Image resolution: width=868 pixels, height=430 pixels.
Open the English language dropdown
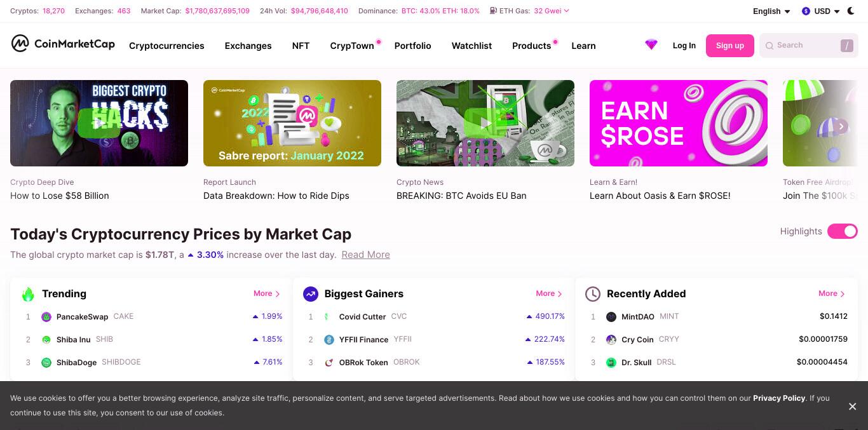coord(771,11)
